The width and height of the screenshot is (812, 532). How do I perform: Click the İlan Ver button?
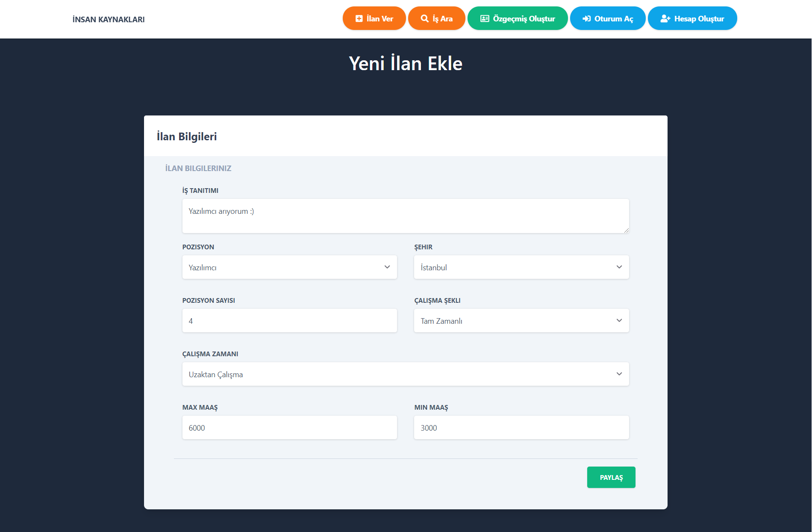tap(374, 18)
